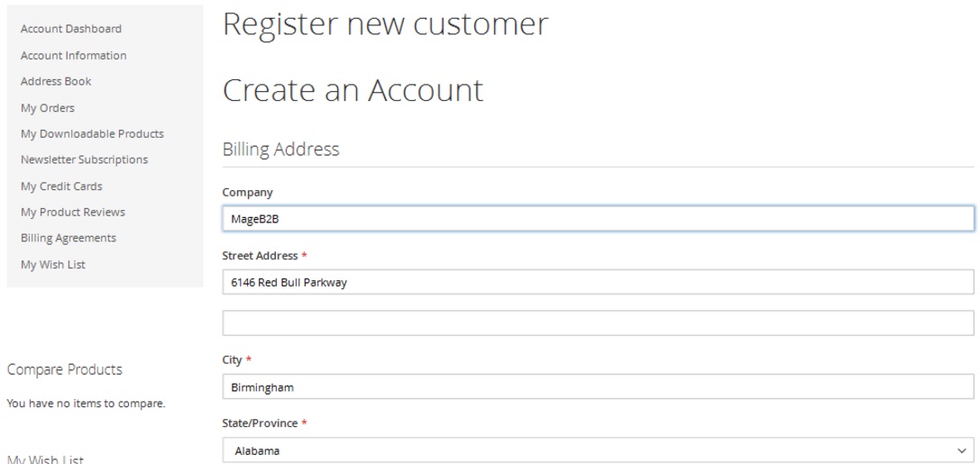Go to Account Information page
Screen dimensions: 980x464
click(x=74, y=55)
